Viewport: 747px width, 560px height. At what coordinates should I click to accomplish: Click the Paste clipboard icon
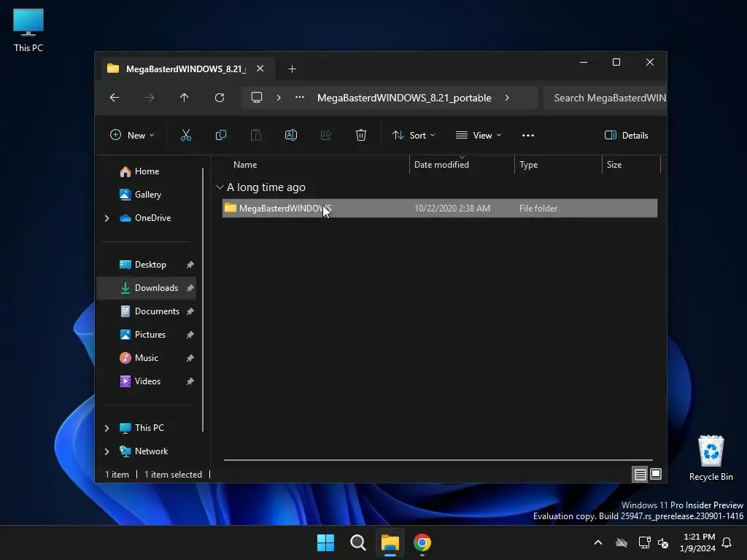(256, 135)
